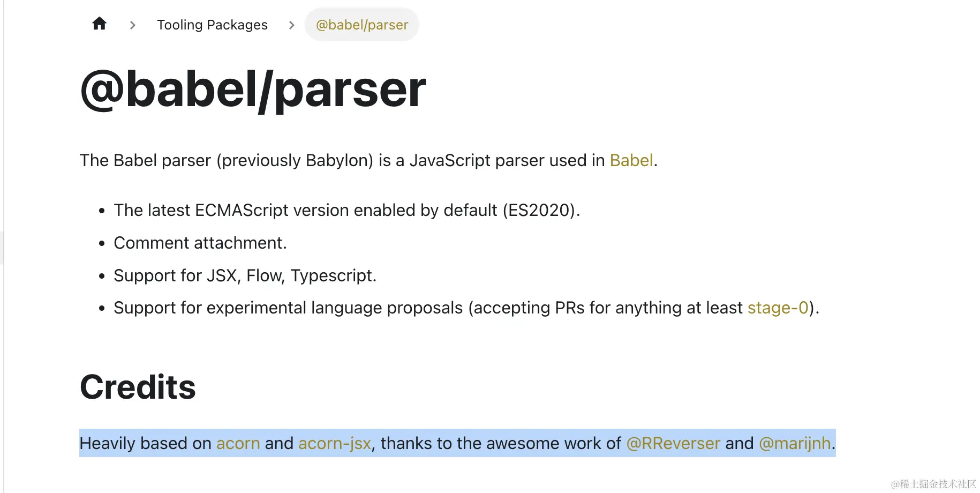Click the chevron right after the home icon
This screenshot has width=980, height=493.
pyautogui.click(x=133, y=25)
